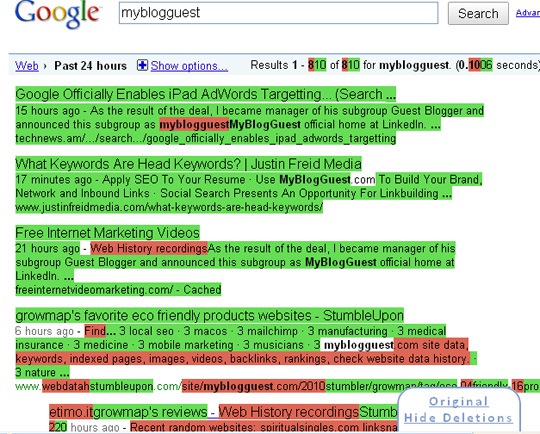Click the plus icon beside Show options
This screenshot has height=434, width=540.
point(142,65)
